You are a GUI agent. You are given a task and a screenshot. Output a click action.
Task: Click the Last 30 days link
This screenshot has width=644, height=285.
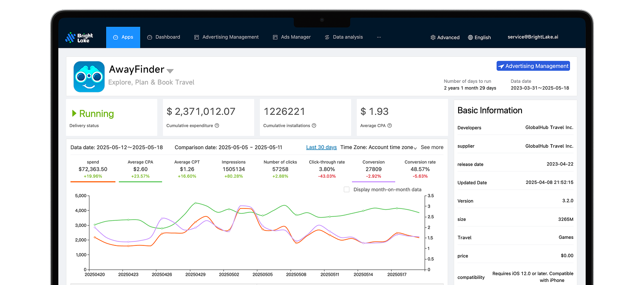click(322, 147)
